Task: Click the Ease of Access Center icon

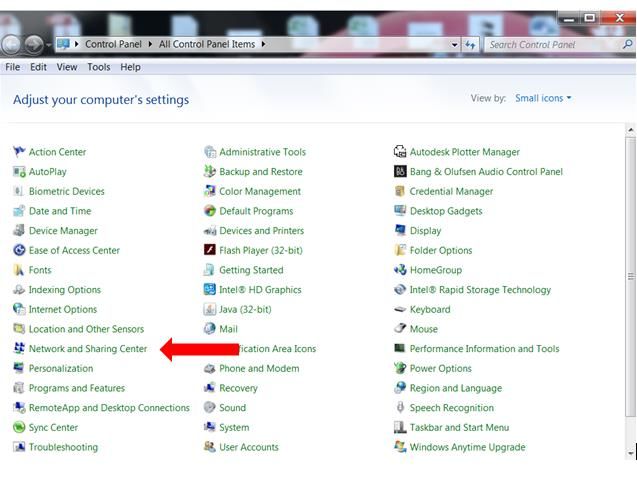Action: tap(19, 250)
